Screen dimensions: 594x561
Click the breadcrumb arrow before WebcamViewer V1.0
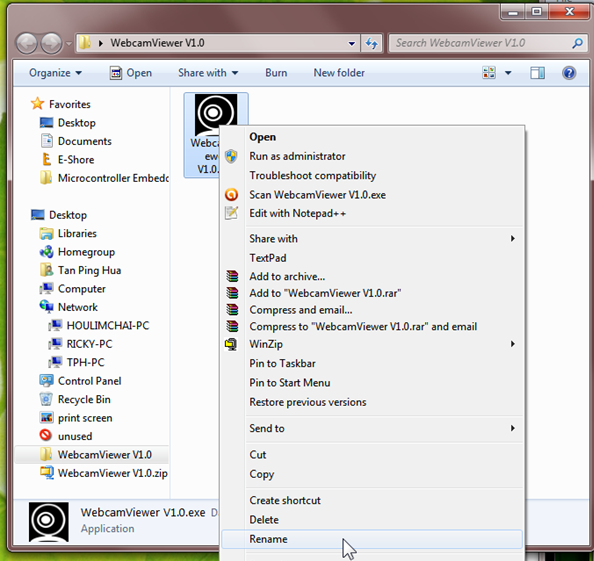(x=100, y=43)
